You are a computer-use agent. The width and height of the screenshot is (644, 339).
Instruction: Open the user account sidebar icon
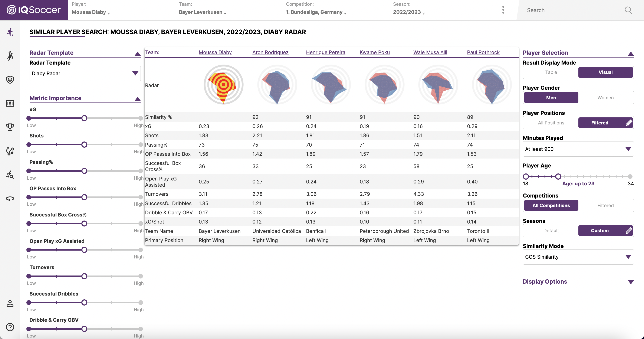10,303
